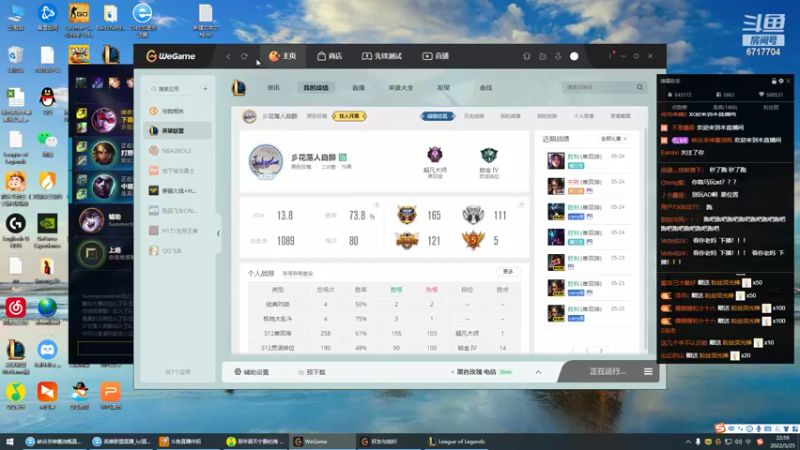Viewport: 800px width, 450px height.
Task: Open the hamburger menu beside 正在运行
Action: [648, 371]
